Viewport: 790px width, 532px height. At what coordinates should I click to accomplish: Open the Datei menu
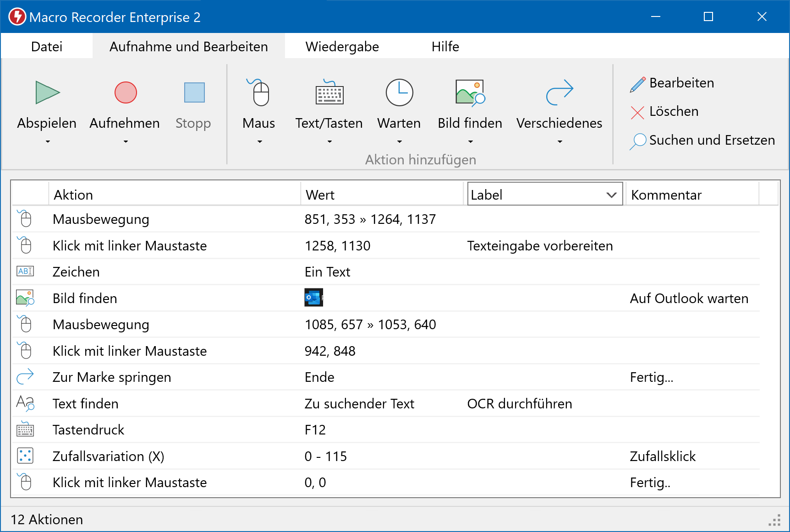click(47, 46)
